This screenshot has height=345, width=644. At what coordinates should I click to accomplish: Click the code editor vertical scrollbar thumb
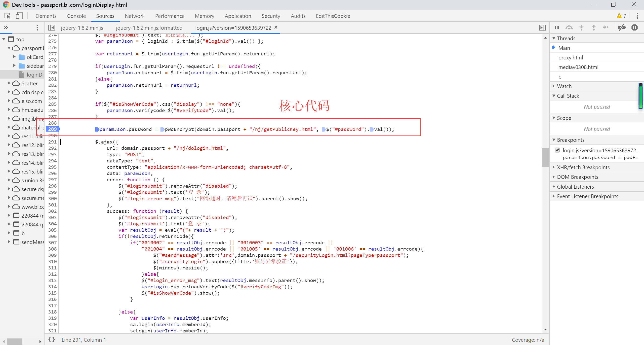point(545,157)
